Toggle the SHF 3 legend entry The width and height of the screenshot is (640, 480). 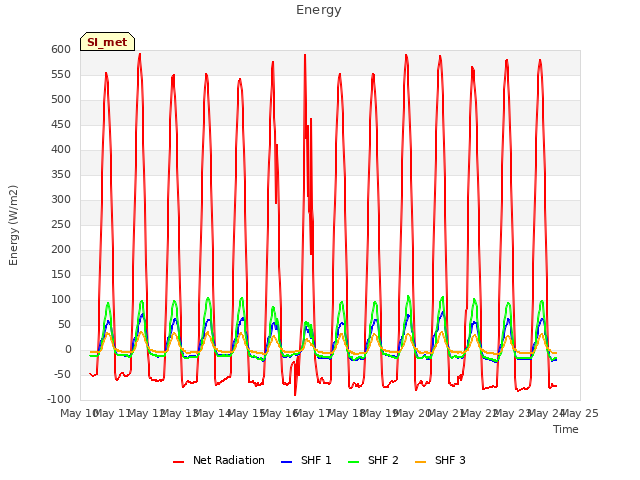[440, 460]
